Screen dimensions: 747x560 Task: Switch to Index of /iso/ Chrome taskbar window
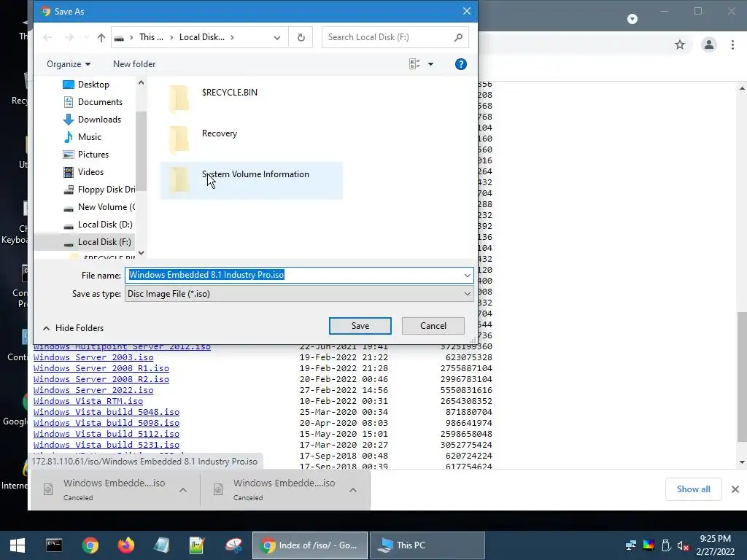coord(309,545)
